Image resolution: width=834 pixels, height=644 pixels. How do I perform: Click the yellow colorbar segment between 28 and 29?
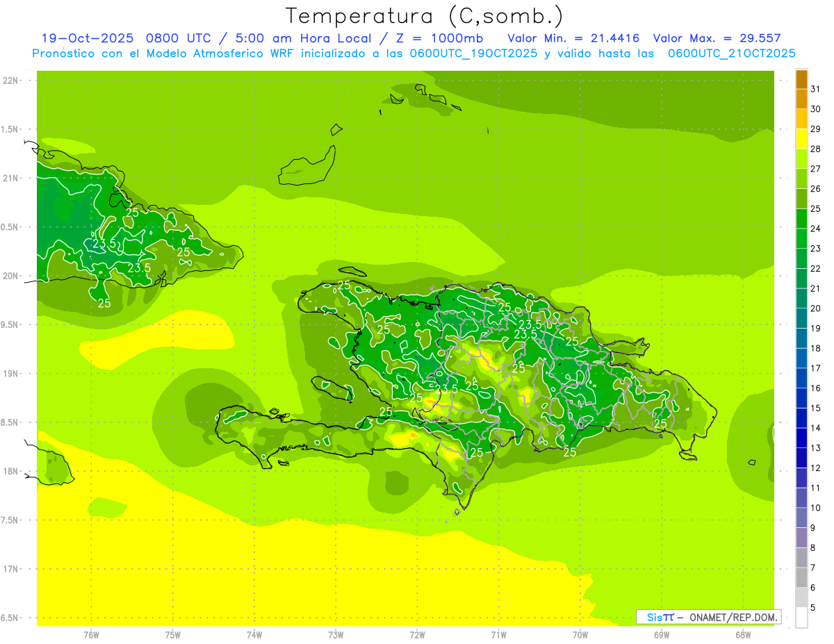[801, 139]
